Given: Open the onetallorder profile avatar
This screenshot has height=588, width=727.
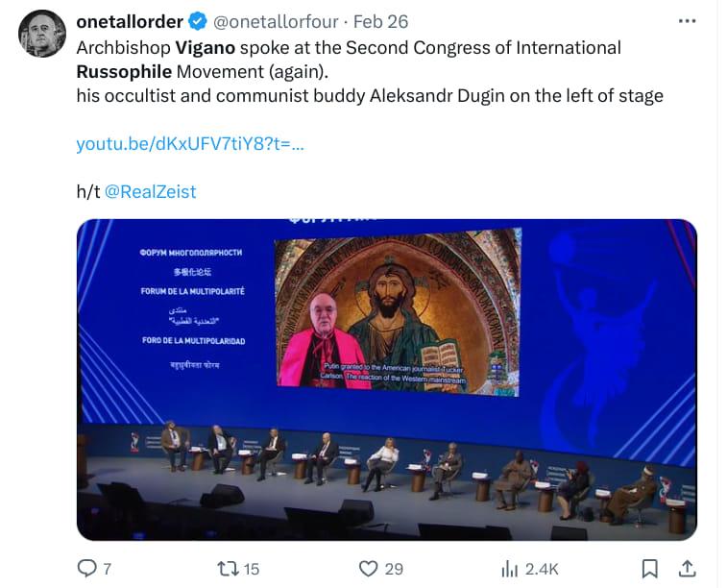Looking at the screenshot, I should click(x=42, y=34).
